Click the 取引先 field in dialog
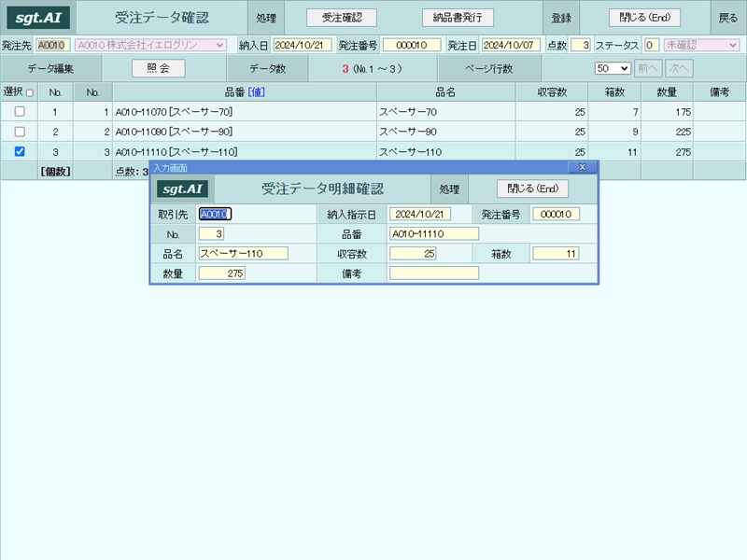The image size is (747, 560). click(x=215, y=215)
